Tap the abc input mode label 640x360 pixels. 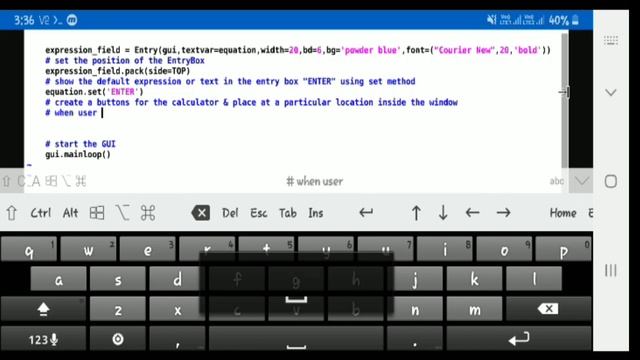[557, 181]
